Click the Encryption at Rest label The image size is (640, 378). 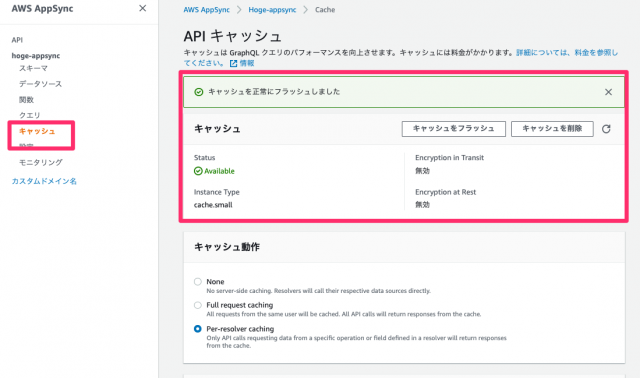click(446, 192)
